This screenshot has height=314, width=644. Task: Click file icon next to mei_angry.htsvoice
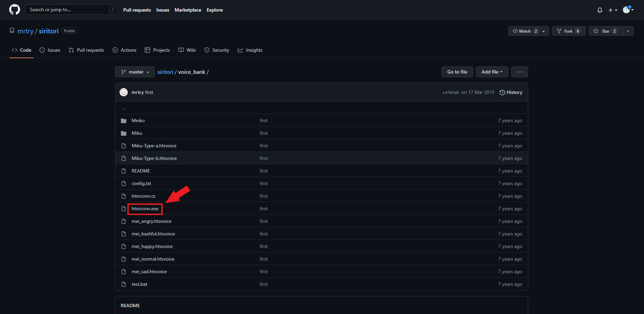click(x=124, y=221)
